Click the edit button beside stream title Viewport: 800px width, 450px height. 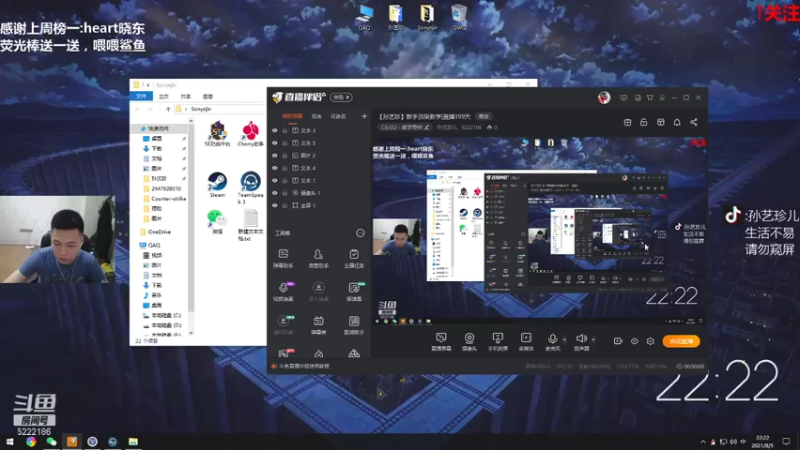click(x=483, y=117)
